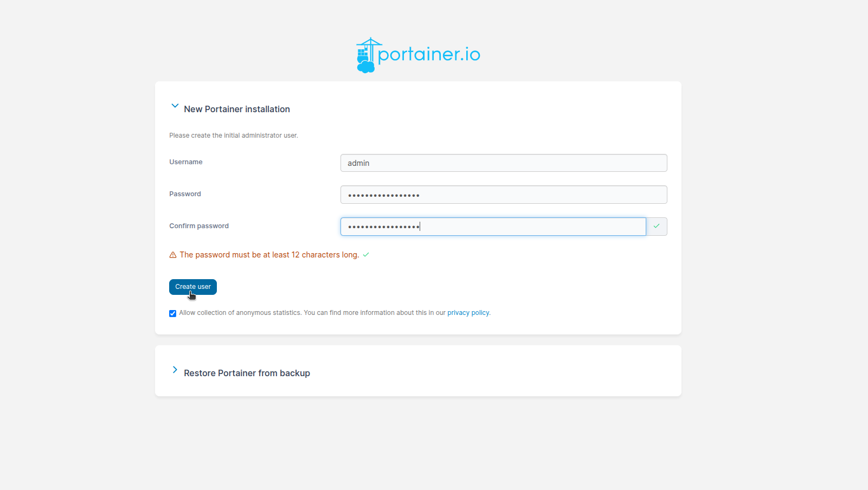The image size is (868, 490).
Task: Click the green checkmark beside Confirm password
Action: [x=657, y=227]
